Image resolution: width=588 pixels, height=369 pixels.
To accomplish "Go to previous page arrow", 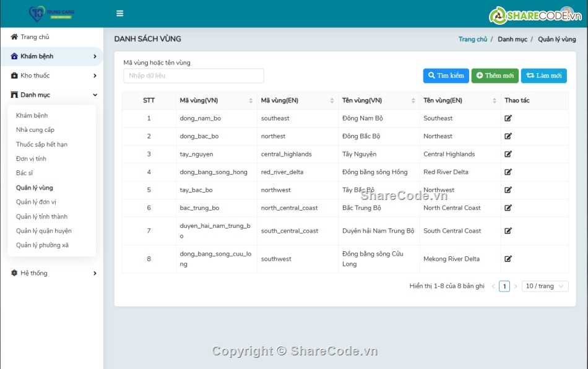I will click(x=493, y=286).
